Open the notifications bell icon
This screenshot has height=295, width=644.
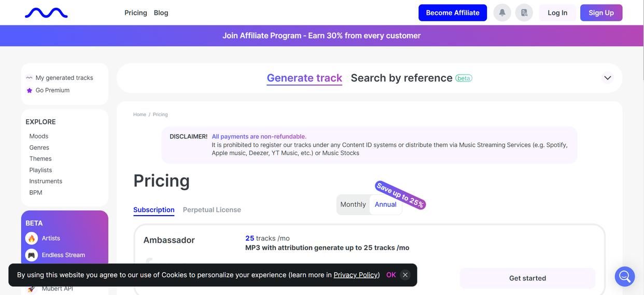pyautogui.click(x=502, y=13)
